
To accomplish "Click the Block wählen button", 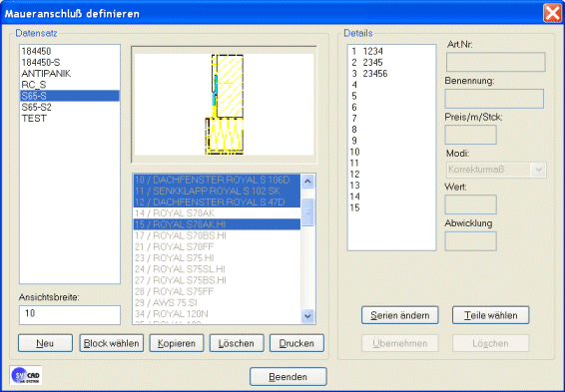I will (112, 343).
